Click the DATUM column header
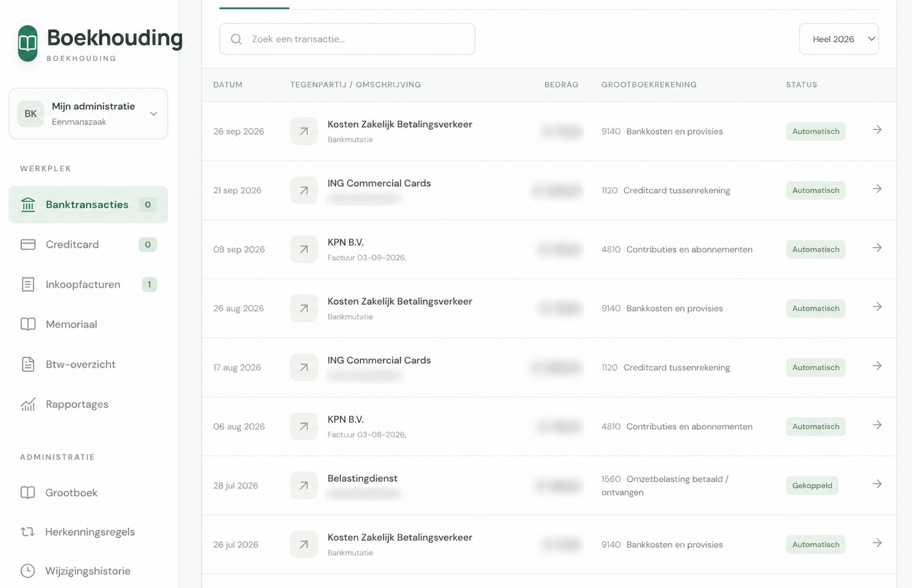This screenshot has width=912, height=588. click(228, 85)
